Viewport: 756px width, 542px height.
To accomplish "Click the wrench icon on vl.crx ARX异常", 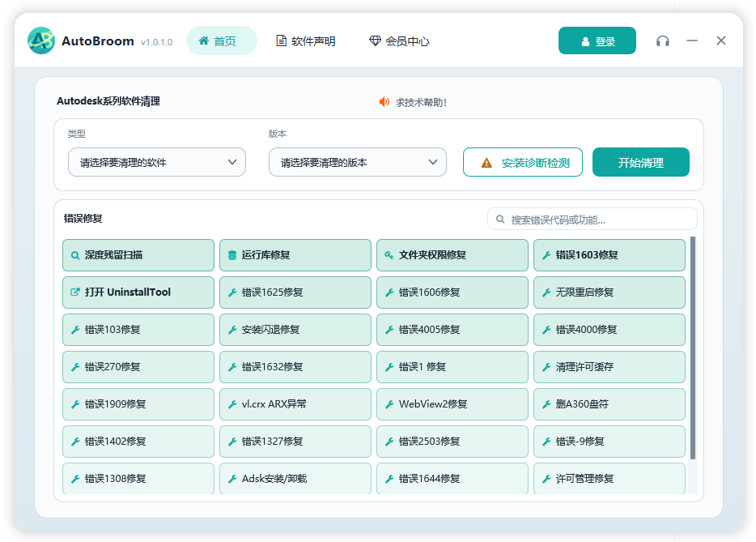I will click(232, 404).
